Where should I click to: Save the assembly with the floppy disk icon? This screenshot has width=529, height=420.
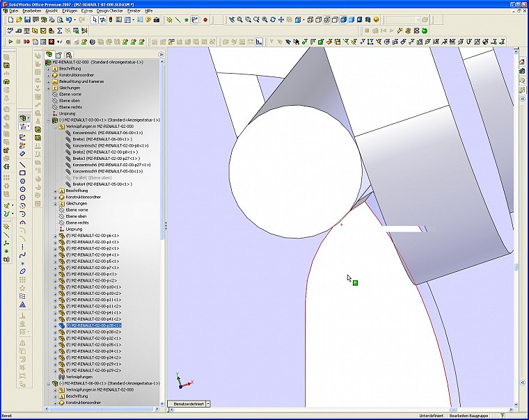click(27, 20)
